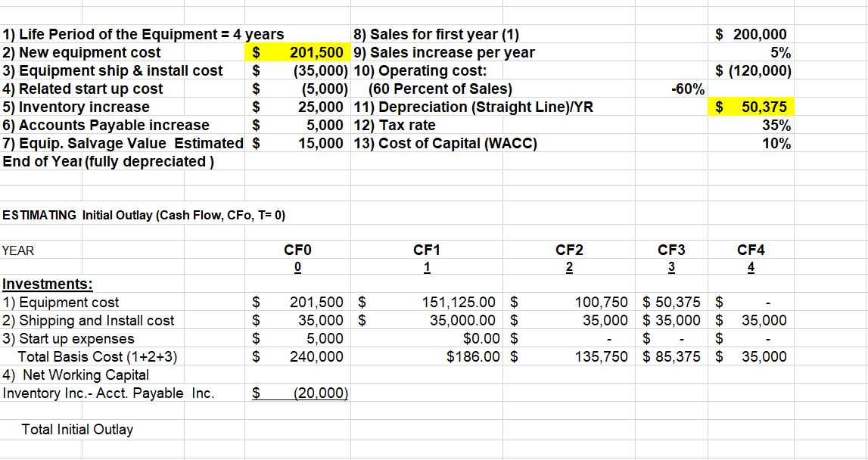Select the Total Initial Outlay label cell
This screenshot has height=460, width=868.
point(76,429)
